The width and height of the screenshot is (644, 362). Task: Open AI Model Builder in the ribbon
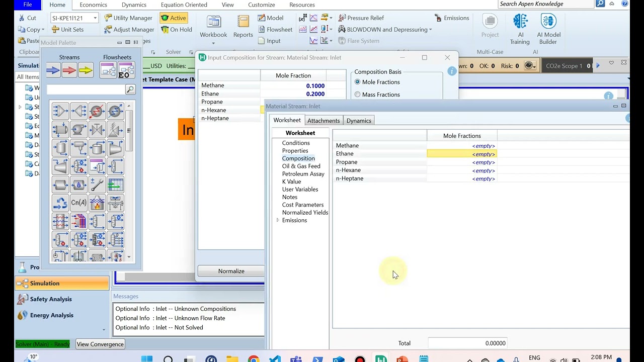pyautogui.click(x=548, y=29)
